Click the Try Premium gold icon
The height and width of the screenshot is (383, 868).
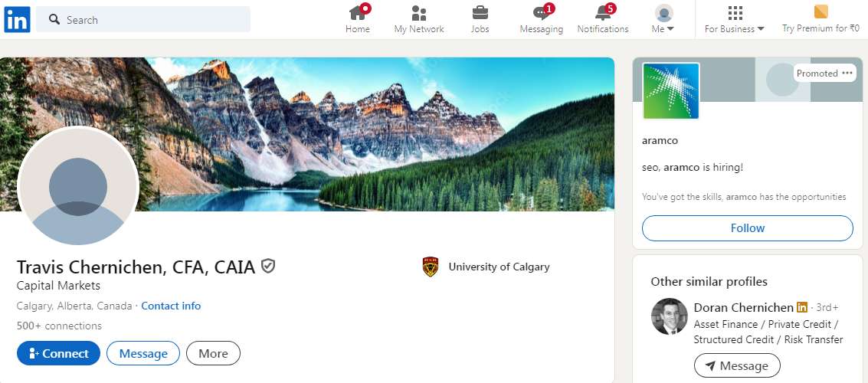pyautogui.click(x=821, y=12)
